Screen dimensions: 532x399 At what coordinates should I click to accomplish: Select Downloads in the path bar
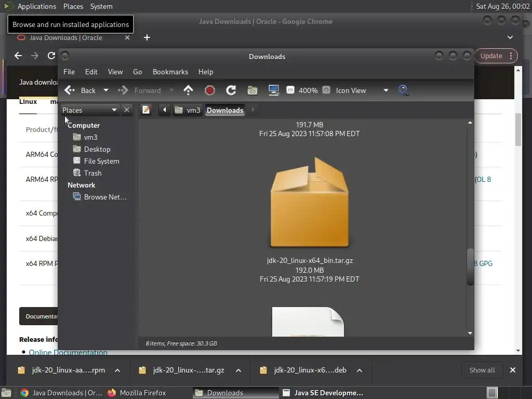225,110
